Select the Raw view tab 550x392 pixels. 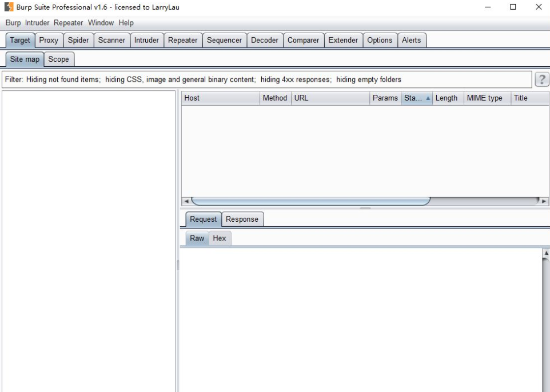(197, 238)
